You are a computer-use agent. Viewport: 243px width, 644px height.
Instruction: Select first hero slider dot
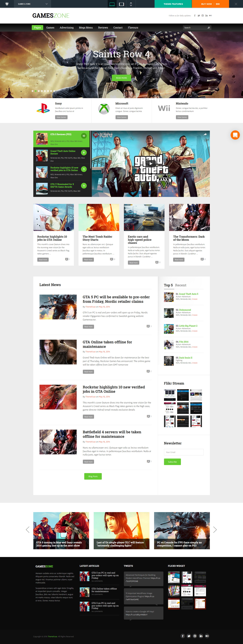(x=33, y=91)
